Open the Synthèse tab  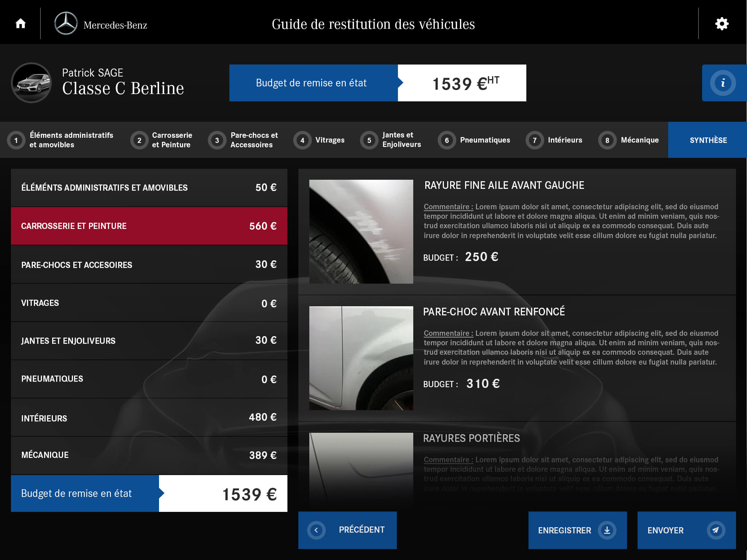[708, 140]
